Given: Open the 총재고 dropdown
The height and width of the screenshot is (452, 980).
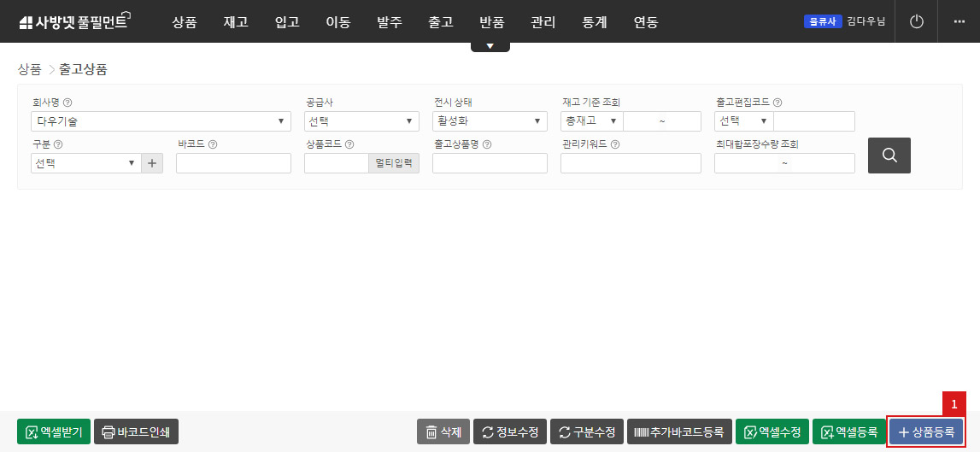Looking at the screenshot, I should click(x=592, y=121).
